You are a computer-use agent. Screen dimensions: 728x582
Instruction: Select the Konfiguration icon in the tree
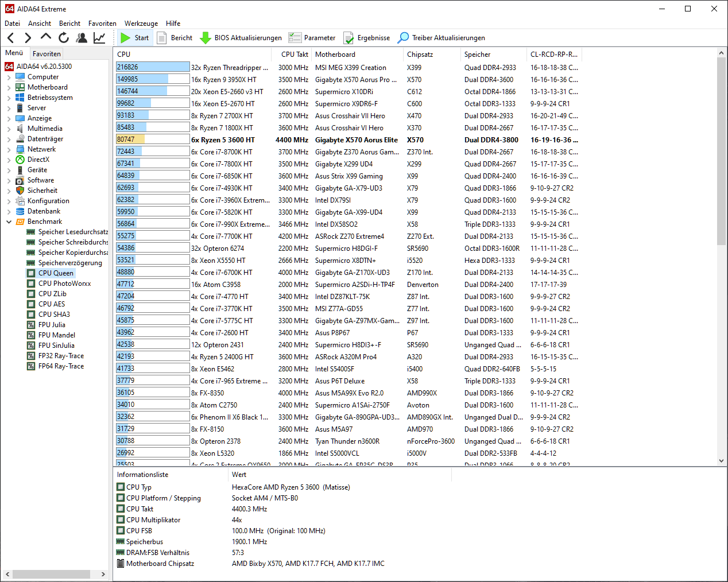pos(20,201)
